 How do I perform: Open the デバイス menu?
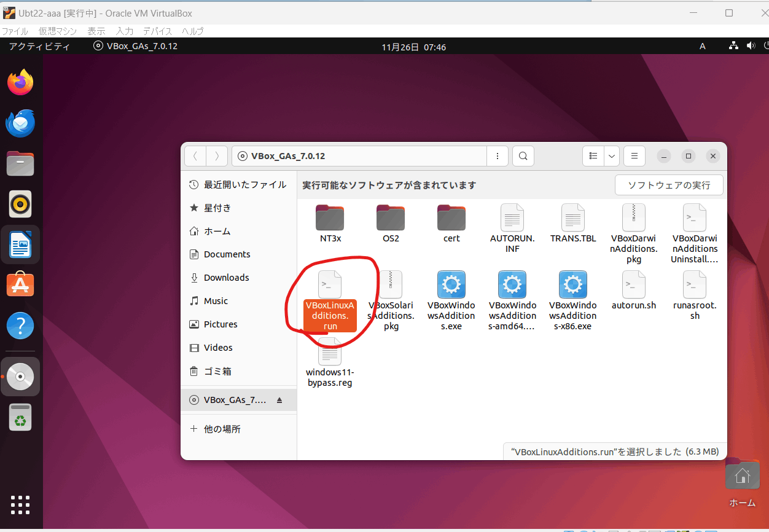[157, 31]
